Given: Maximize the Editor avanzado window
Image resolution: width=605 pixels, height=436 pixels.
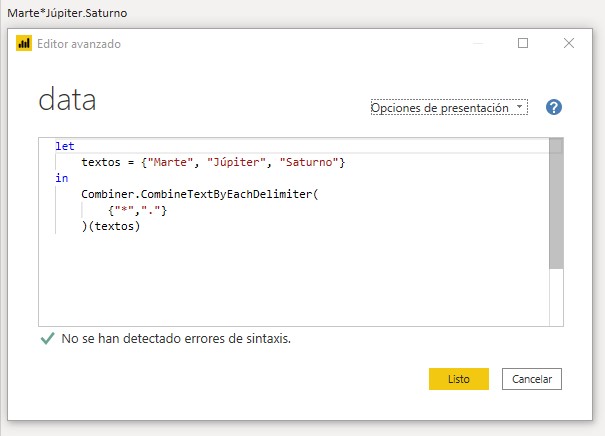Looking at the screenshot, I should [x=523, y=43].
